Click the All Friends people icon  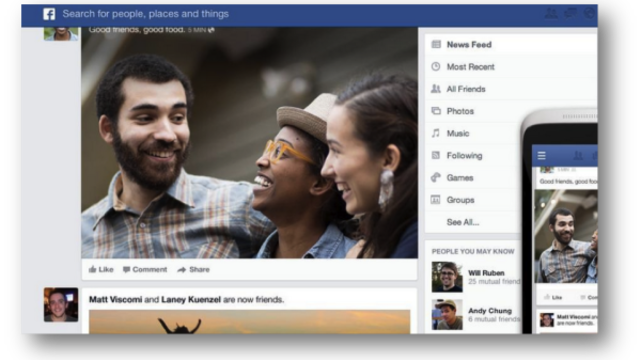point(436,89)
